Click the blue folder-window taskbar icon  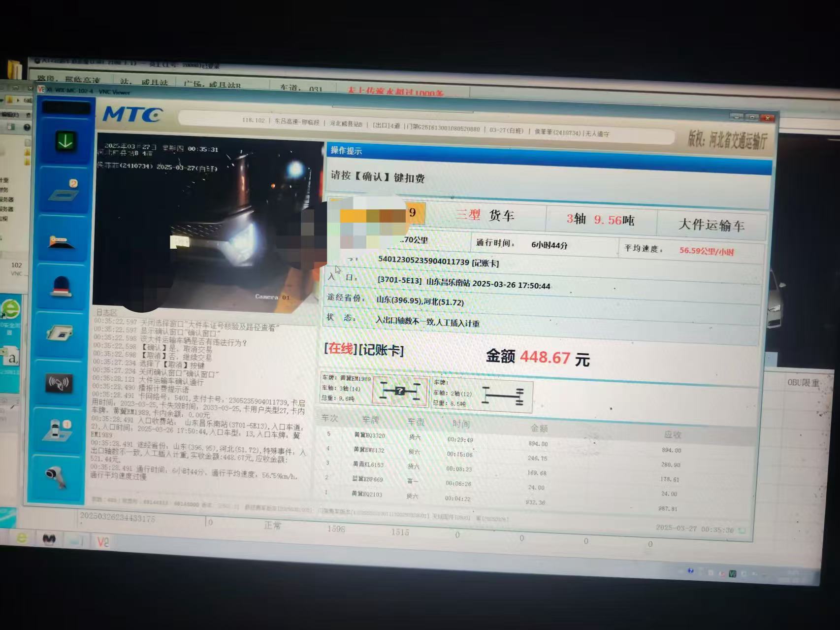click(76, 540)
